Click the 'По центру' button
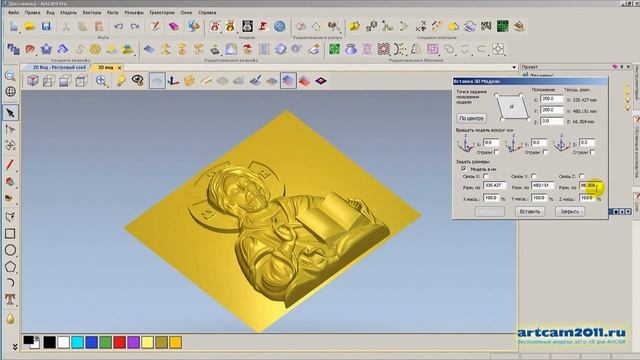The width and height of the screenshot is (640, 360). (x=471, y=118)
